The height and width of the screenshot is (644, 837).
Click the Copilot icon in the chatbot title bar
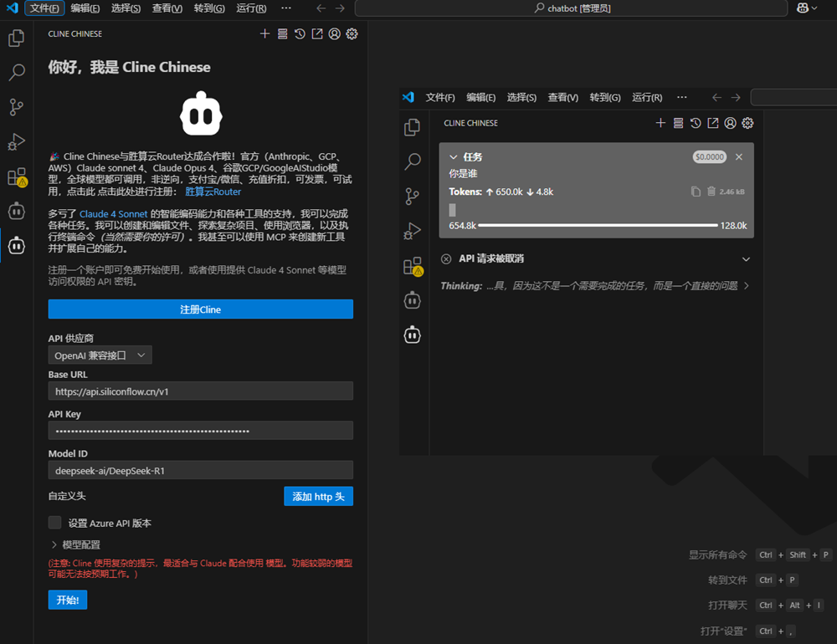click(x=803, y=8)
